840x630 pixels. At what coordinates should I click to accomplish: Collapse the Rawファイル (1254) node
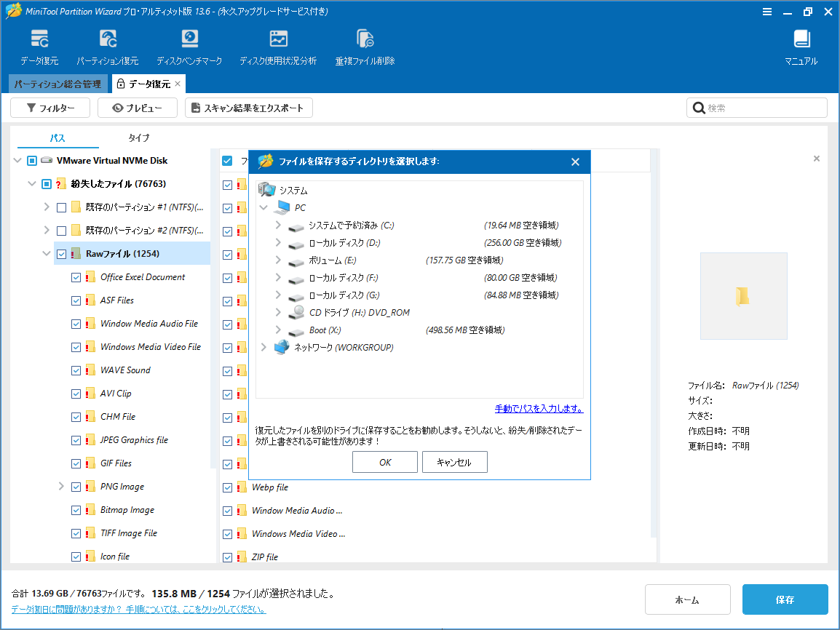[46, 254]
